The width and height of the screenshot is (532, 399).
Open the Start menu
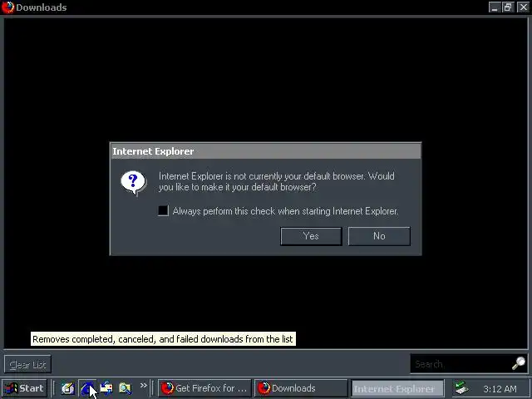[24, 388]
